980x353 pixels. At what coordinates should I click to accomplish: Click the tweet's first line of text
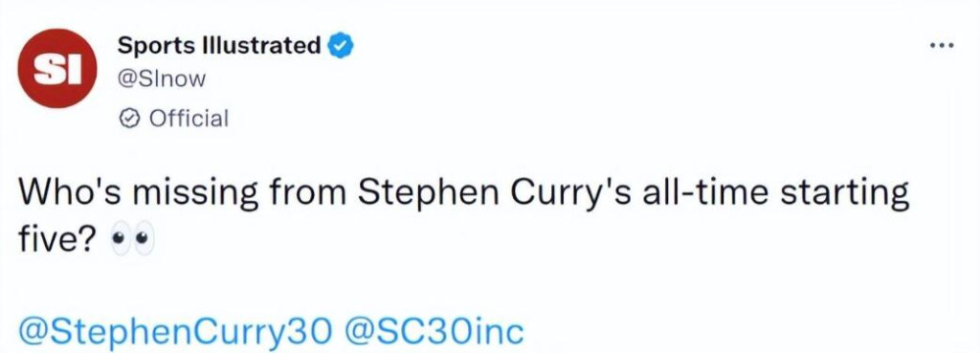pos(464,195)
